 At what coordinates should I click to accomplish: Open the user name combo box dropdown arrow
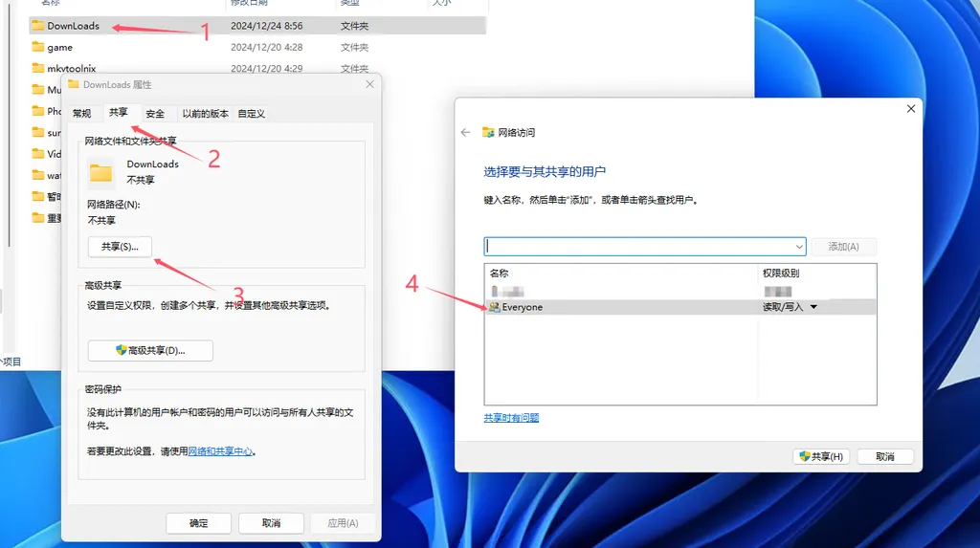coord(799,247)
